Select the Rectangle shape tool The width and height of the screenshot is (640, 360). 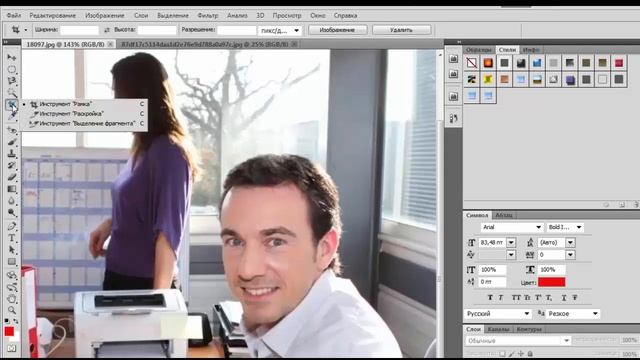click(11, 262)
